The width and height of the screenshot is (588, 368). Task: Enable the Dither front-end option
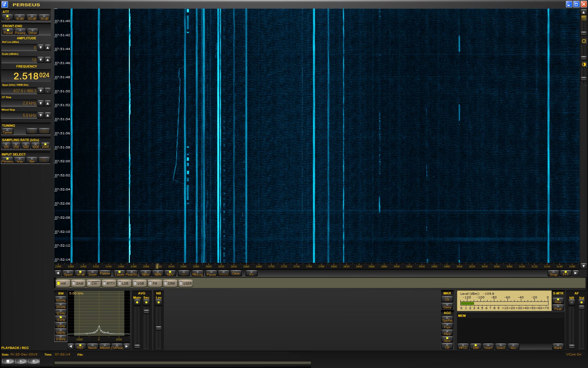[32, 32]
